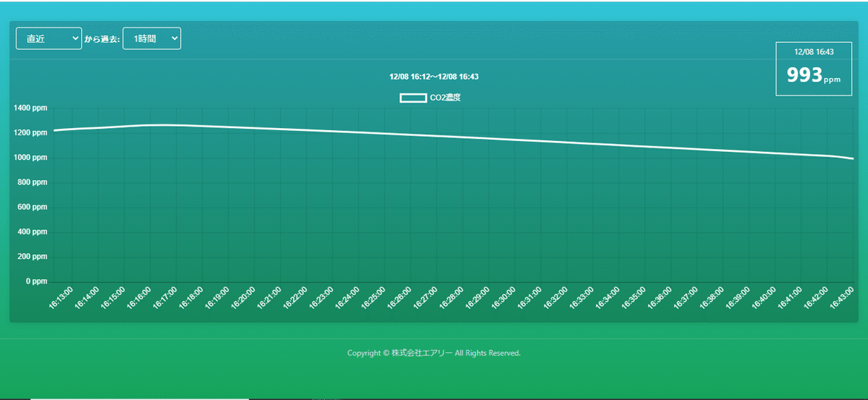Click the から過去: label
Image resolution: width=868 pixels, height=400 pixels.
102,39
